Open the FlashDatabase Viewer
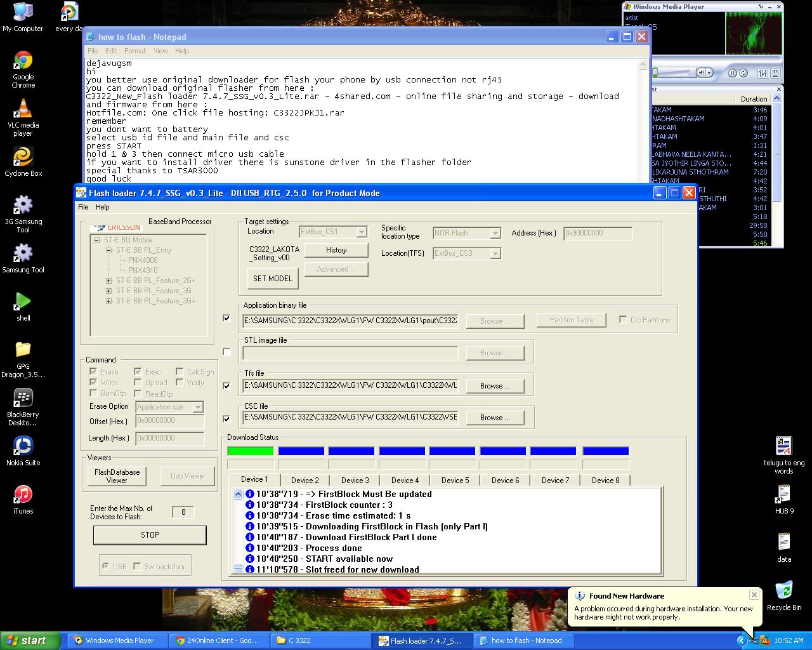 pyautogui.click(x=117, y=476)
